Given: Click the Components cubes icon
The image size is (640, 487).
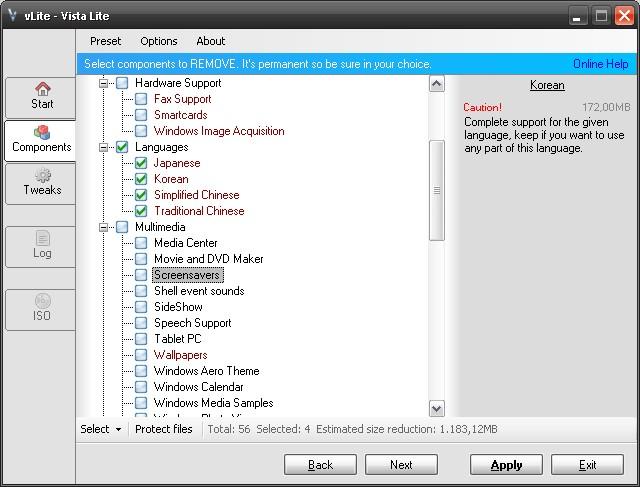Looking at the screenshot, I should pos(42,132).
